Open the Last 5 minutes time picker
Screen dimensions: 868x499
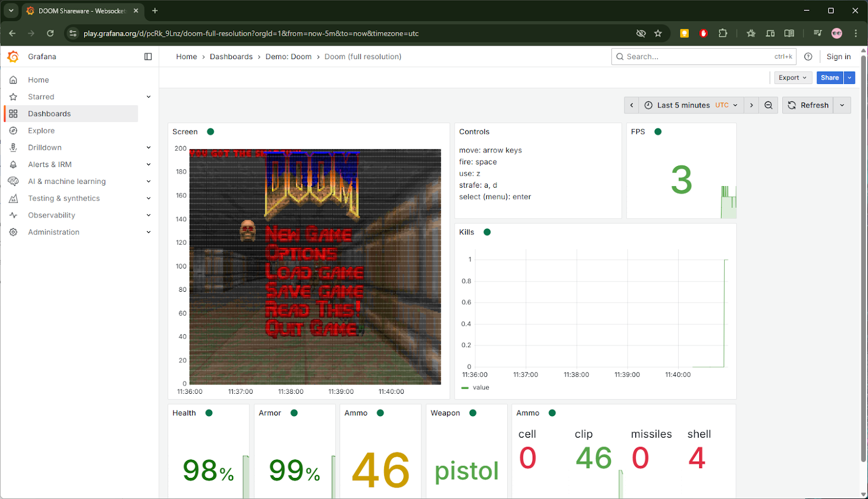tap(691, 105)
